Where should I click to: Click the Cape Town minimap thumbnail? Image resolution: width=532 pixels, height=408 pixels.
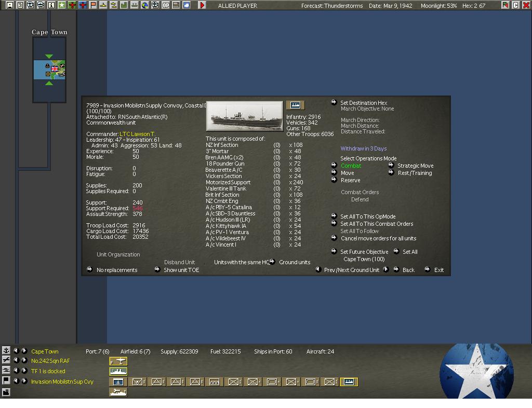coord(49,70)
